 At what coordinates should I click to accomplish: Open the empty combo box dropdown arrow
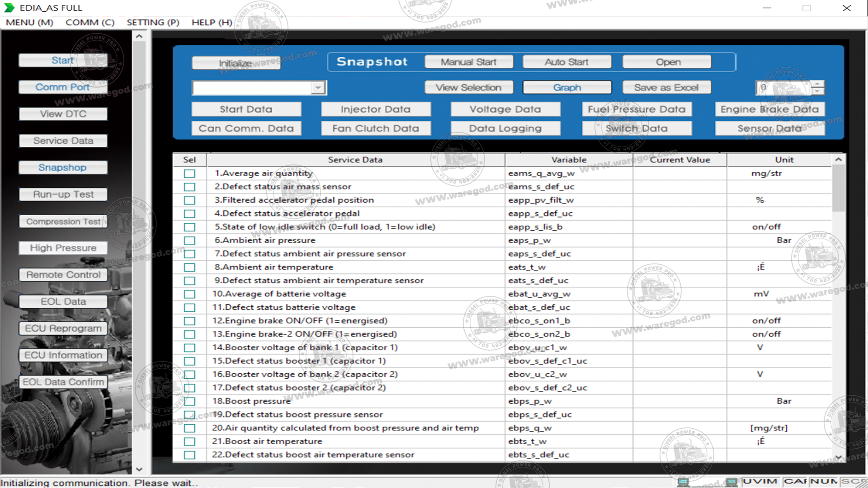pos(318,88)
